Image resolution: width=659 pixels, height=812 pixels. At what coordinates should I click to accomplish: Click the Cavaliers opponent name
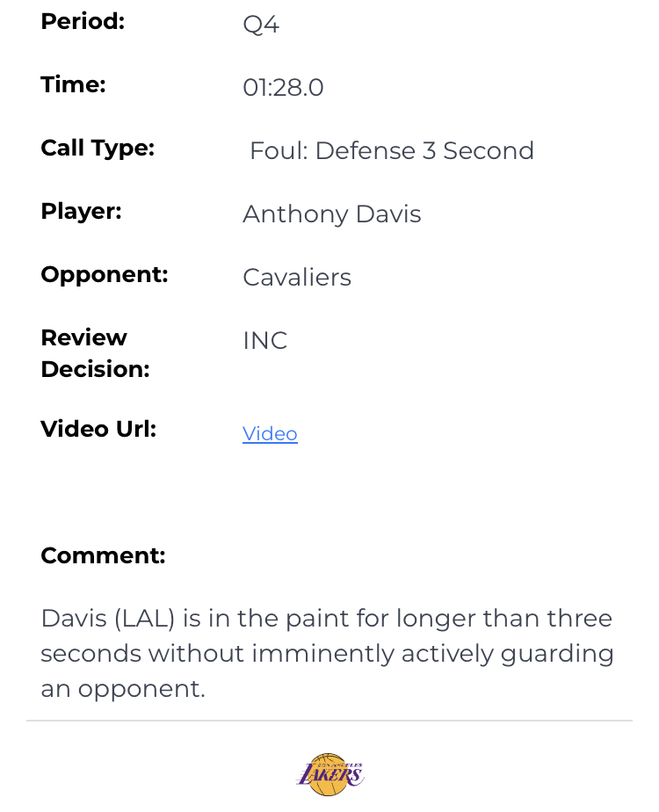pos(296,278)
